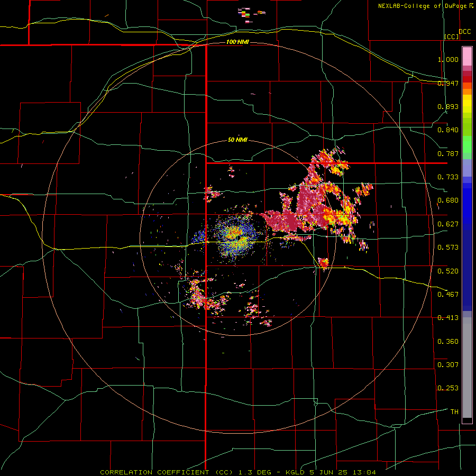The height and width of the screenshot is (476, 476).
Task: Click the blue-yellow clutter at radar center
Action: pos(236,237)
